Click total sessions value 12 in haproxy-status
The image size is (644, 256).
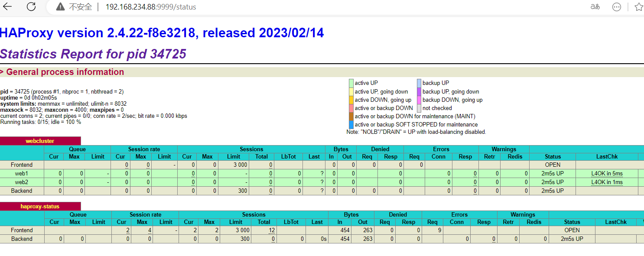[x=272, y=230]
